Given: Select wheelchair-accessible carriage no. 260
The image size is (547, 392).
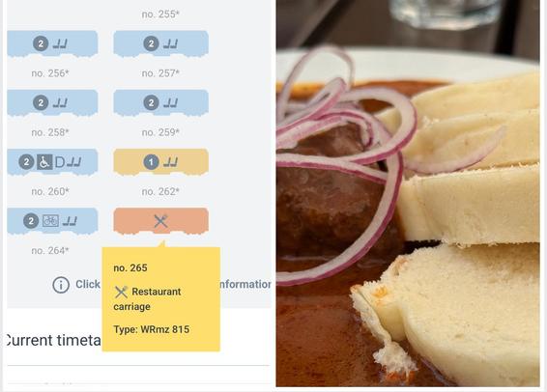Looking at the screenshot, I should [x=52, y=162].
